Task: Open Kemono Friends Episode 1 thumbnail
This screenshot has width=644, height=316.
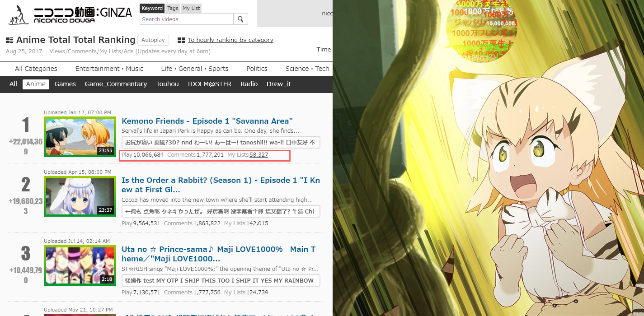Action: click(80, 137)
